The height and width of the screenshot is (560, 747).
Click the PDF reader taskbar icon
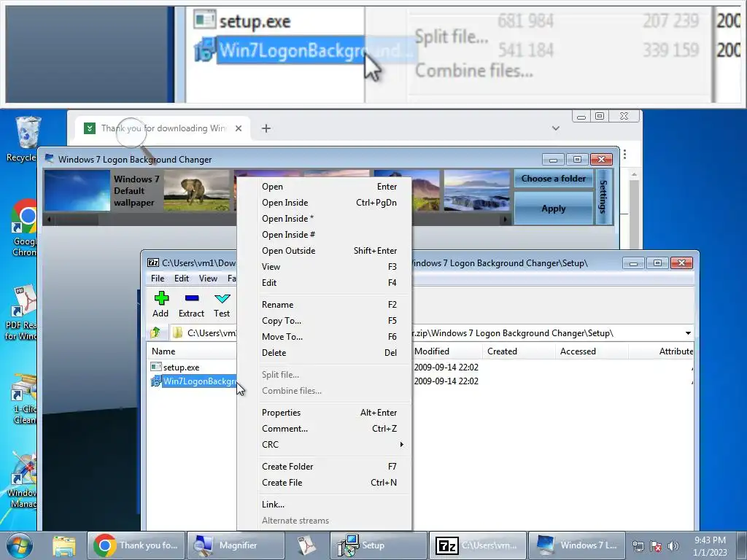coord(307,545)
